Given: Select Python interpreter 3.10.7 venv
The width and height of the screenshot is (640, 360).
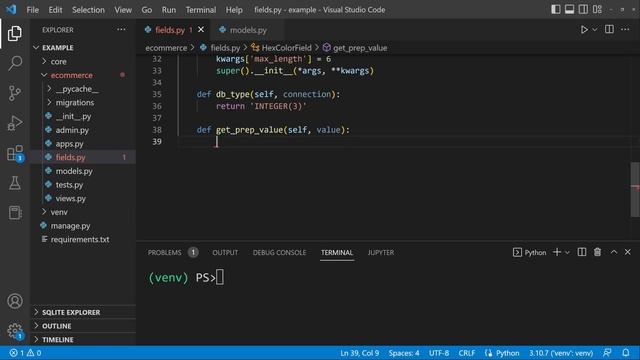Looking at the screenshot, I should [x=561, y=353].
